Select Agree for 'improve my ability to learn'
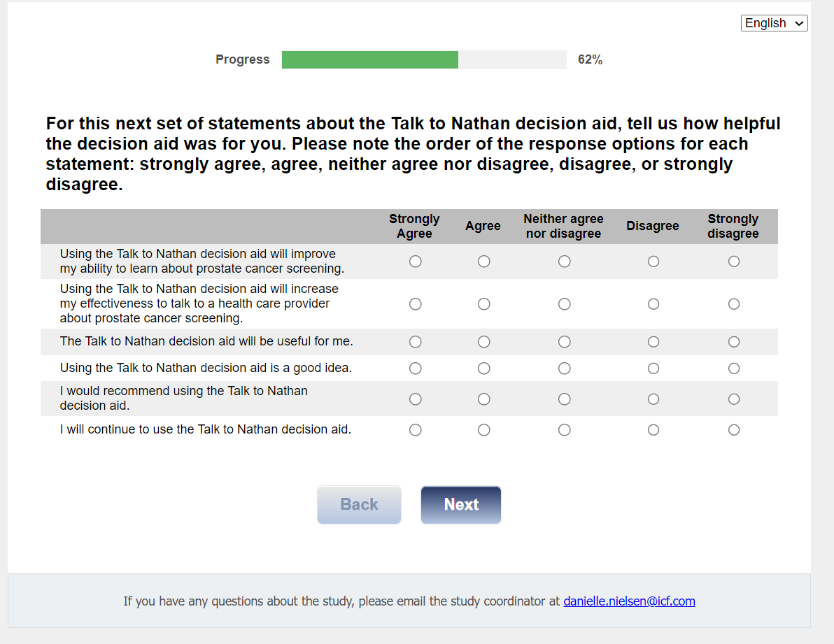This screenshot has height=644, width=834. click(x=484, y=262)
